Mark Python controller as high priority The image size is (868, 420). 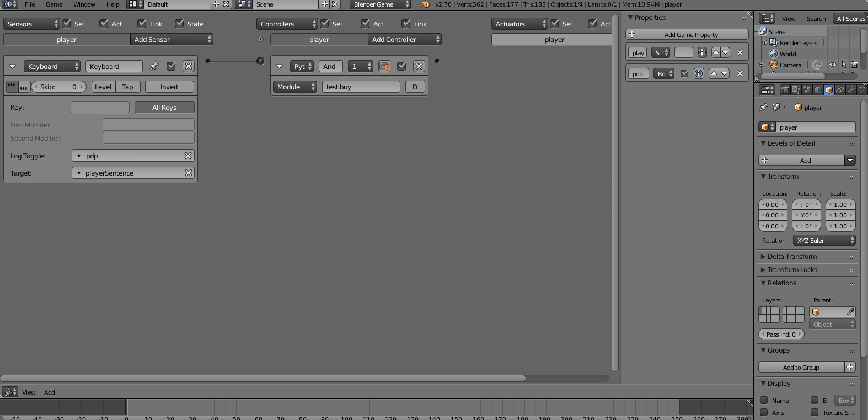tap(384, 66)
